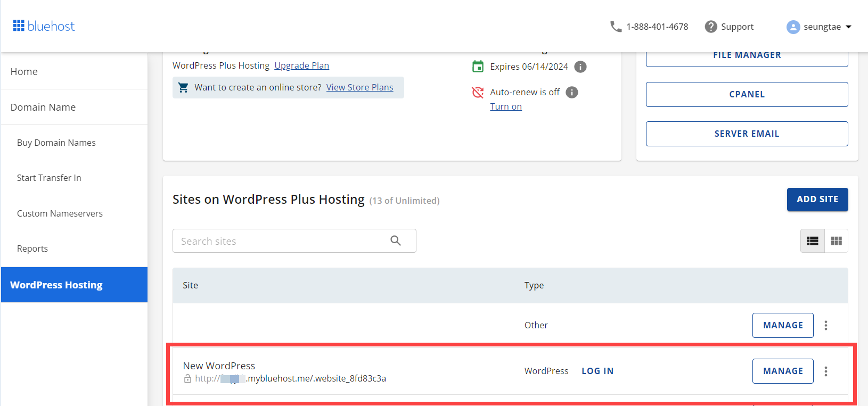
Task: Click MANAGE for the New WordPress site
Action: coord(783,371)
